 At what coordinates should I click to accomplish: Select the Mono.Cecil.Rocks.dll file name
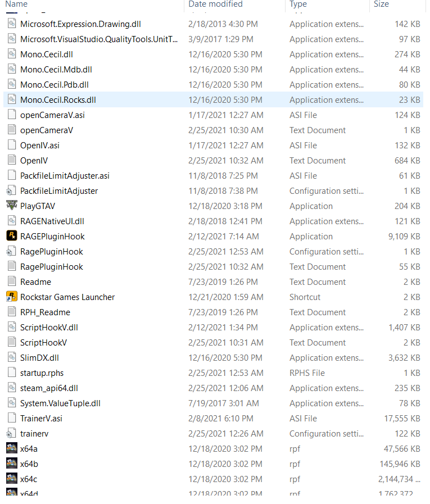58,99
